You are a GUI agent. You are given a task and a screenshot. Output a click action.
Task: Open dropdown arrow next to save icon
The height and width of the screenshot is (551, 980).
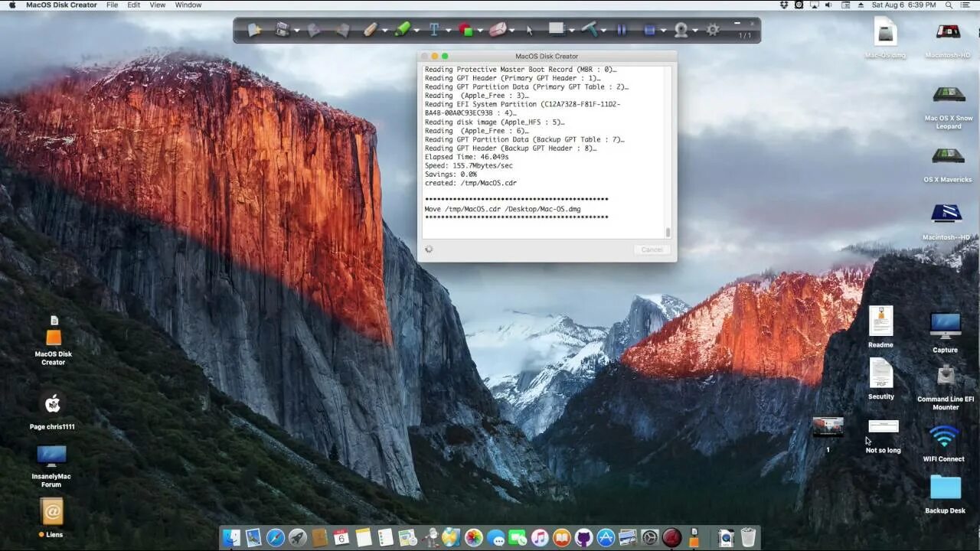(296, 31)
